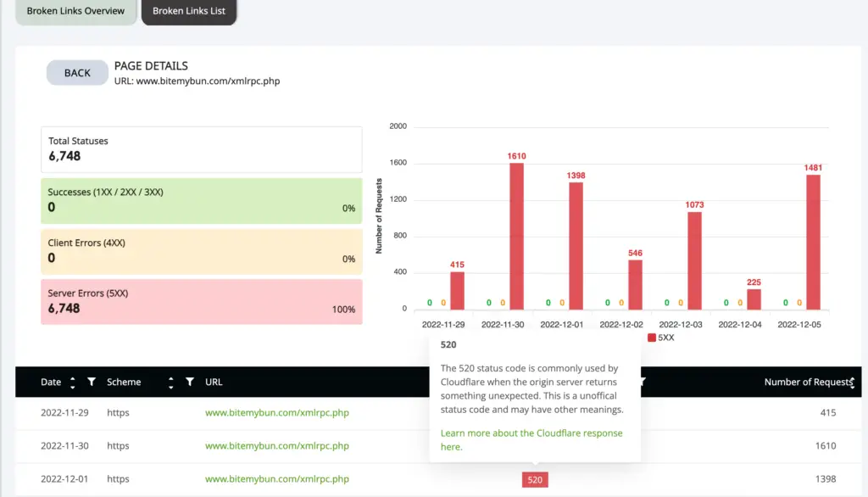Select the 1610 bar for 2022-11-30

[516, 237]
